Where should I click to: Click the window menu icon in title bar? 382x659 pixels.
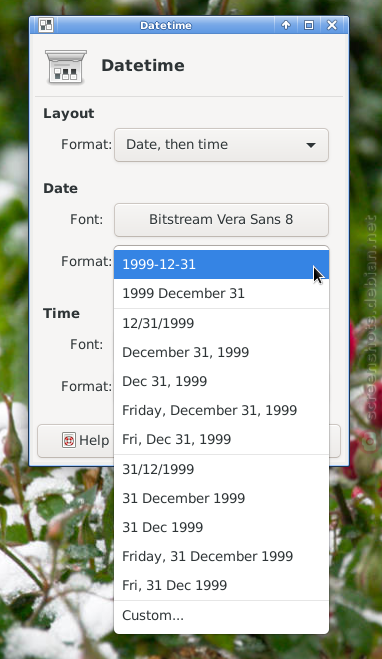pyautogui.click(x=46, y=25)
